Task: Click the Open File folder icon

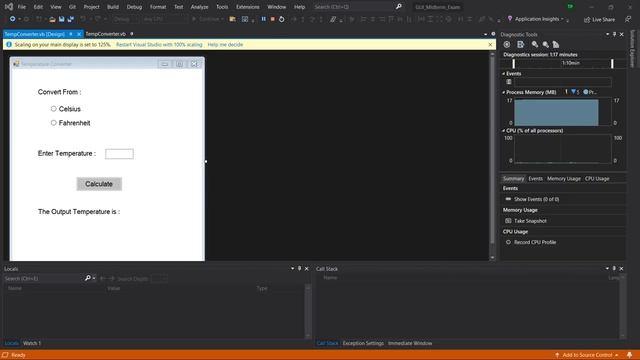Action: [52, 19]
